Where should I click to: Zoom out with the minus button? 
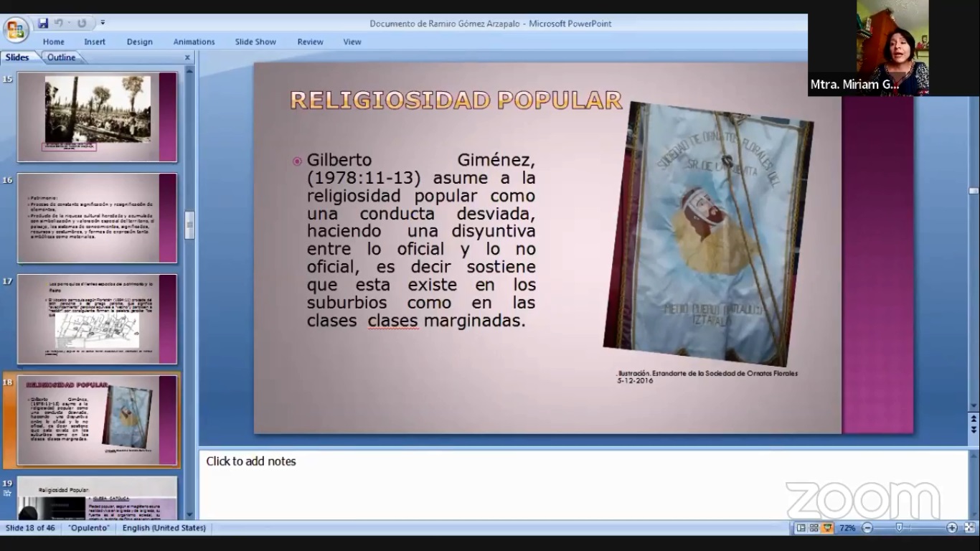(x=867, y=528)
